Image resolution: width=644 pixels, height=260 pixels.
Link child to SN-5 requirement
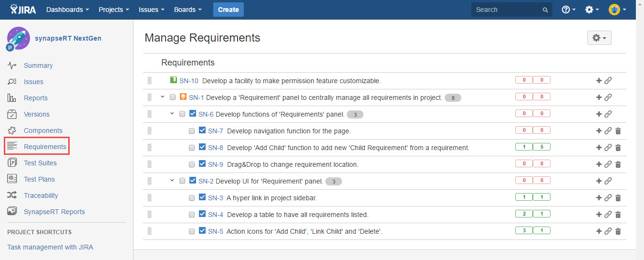point(608,231)
